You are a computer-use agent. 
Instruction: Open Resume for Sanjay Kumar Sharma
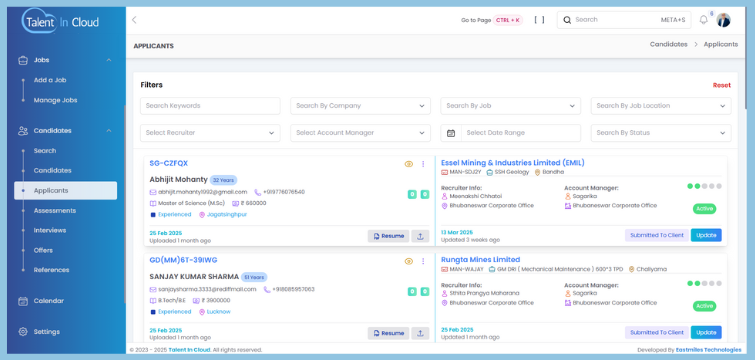pos(389,333)
